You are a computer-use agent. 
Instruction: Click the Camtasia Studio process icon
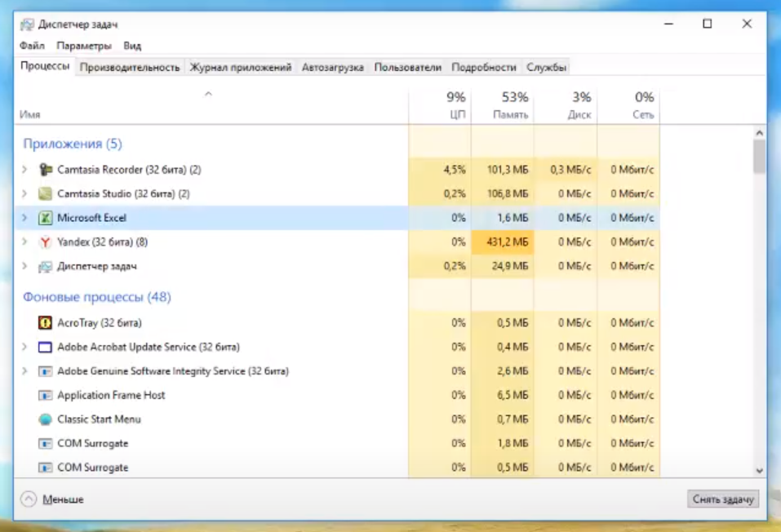(46, 194)
